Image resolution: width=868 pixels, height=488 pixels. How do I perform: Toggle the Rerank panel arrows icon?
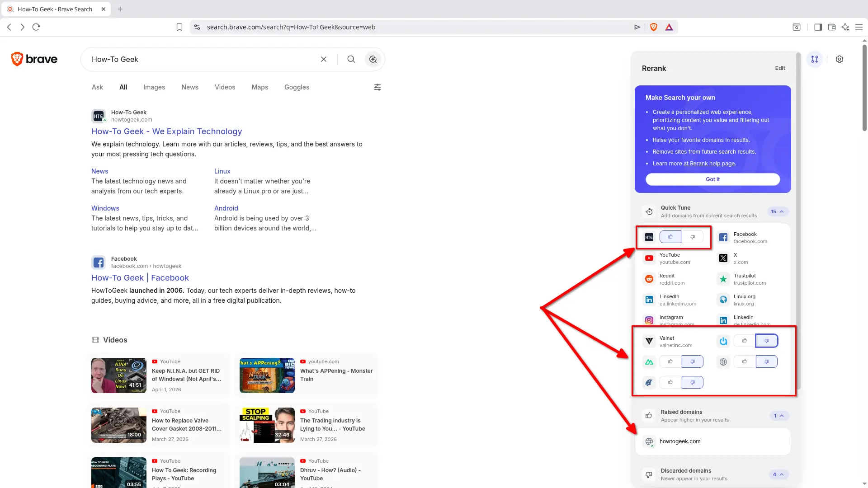tap(815, 59)
